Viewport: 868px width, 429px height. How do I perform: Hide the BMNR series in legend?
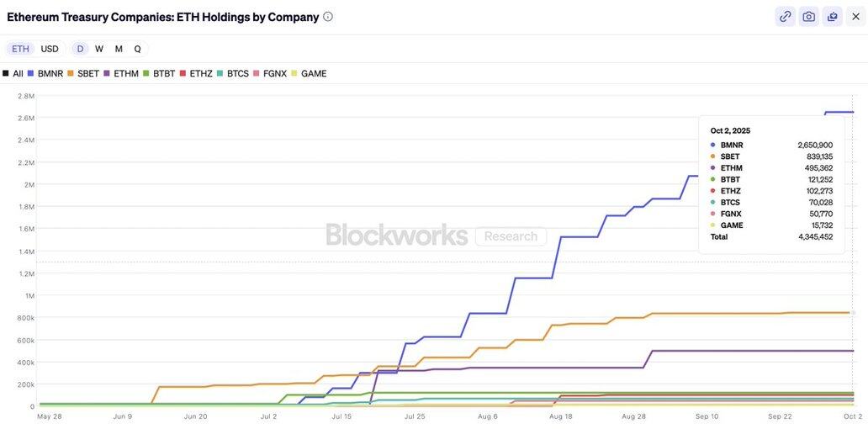pyautogui.click(x=45, y=74)
